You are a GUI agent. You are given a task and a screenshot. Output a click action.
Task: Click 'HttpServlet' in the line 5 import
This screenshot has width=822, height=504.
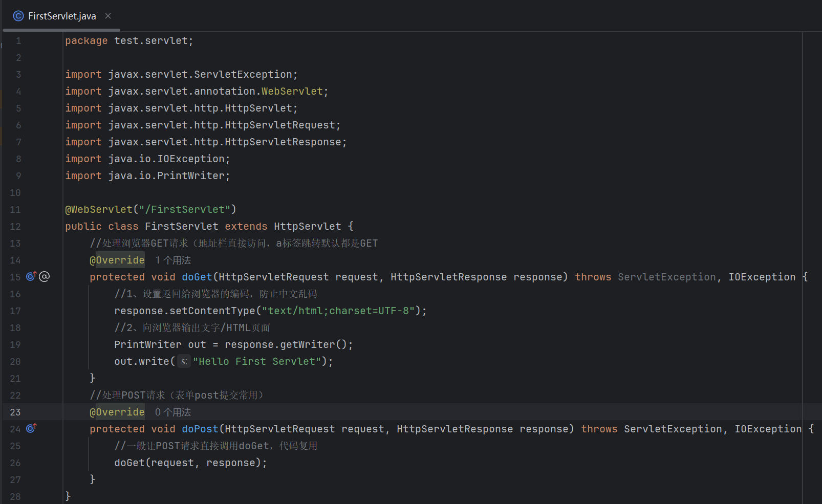[x=258, y=108]
